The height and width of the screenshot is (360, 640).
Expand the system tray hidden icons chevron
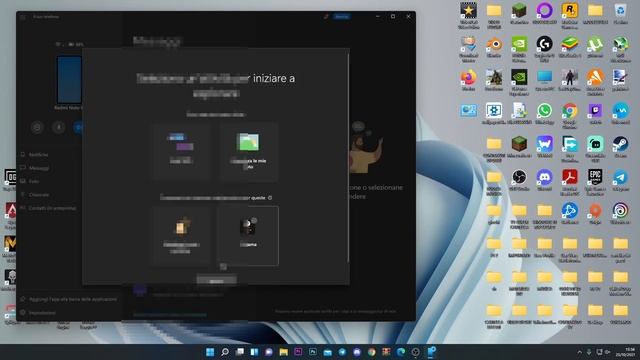coord(579,352)
